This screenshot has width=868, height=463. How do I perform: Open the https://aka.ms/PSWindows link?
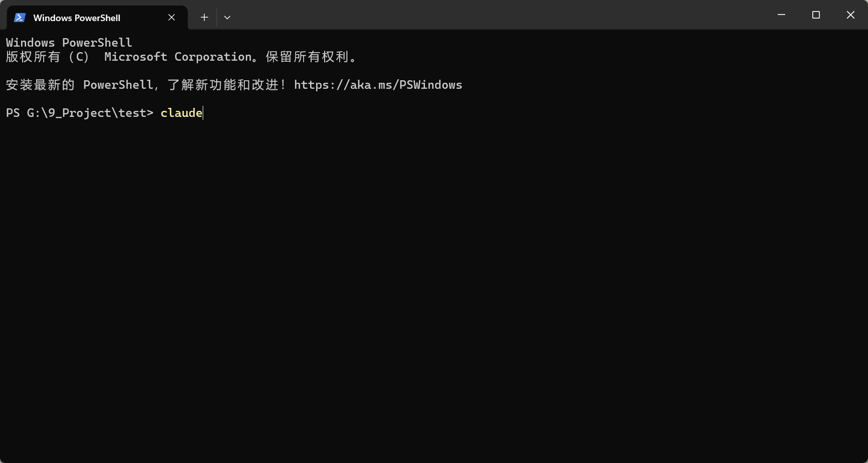pos(378,85)
